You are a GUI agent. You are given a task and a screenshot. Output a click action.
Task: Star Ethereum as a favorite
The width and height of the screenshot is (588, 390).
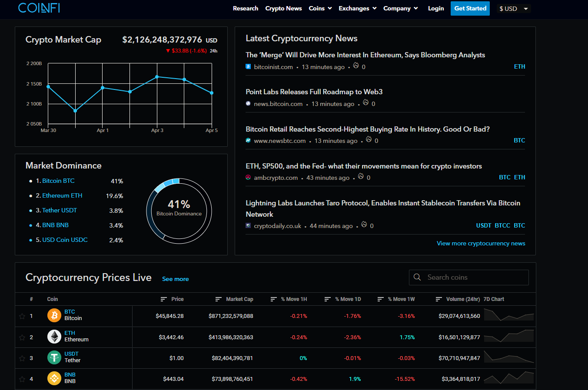tap(22, 337)
